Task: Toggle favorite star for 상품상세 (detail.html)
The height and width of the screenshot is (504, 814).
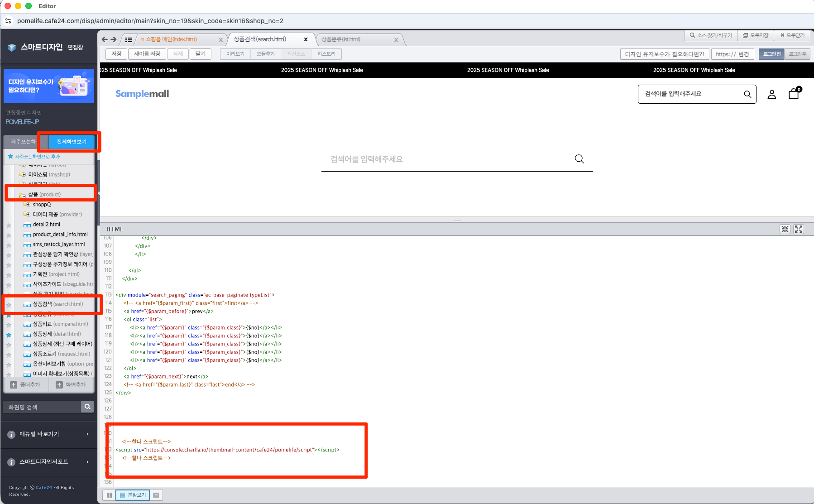Action: 9,335
